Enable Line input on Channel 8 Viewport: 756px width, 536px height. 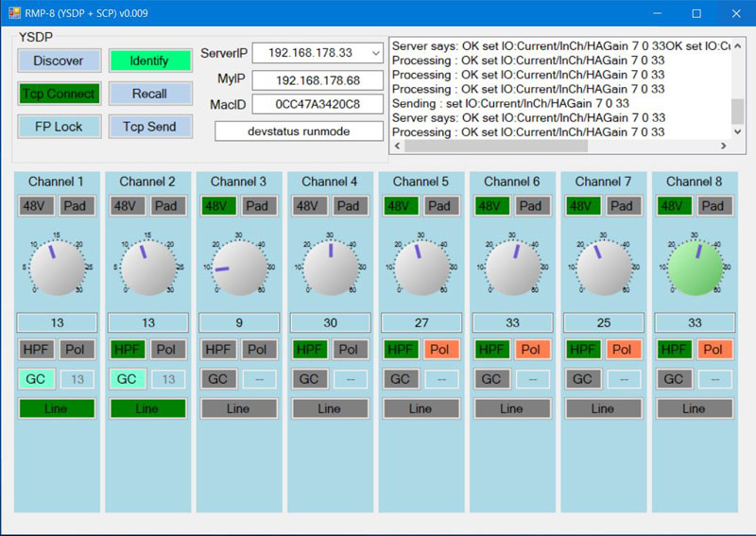point(695,409)
